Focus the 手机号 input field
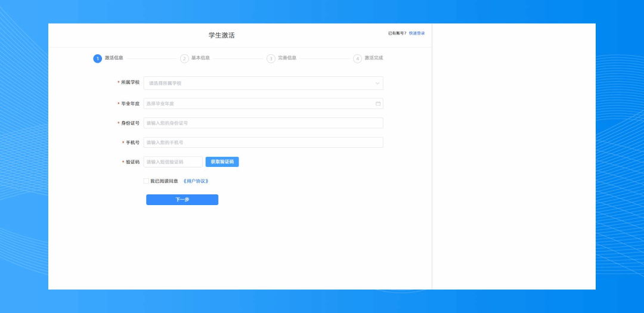 (263, 142)
